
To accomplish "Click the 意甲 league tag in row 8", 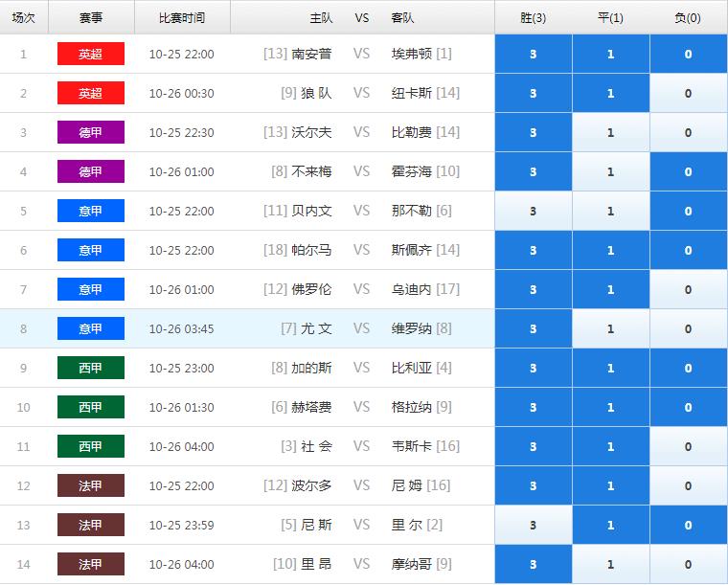I will (91, 329).
